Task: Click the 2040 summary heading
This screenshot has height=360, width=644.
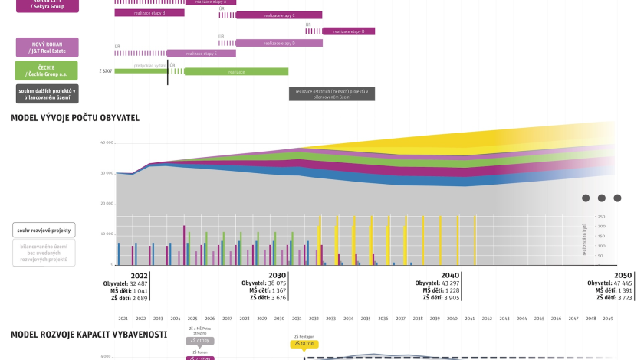Action: coord(450,276)
